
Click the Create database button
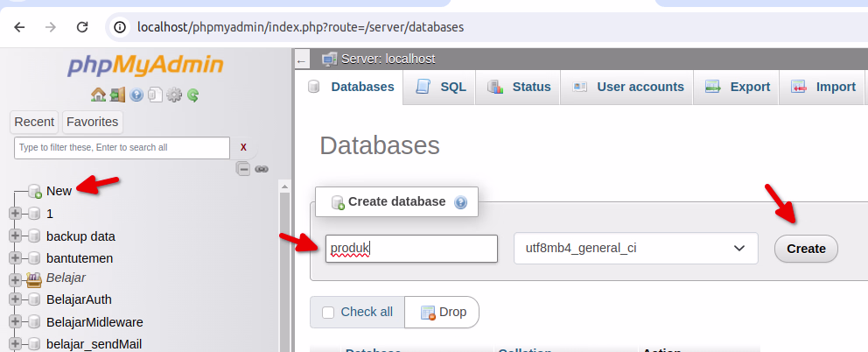[806, 249]
